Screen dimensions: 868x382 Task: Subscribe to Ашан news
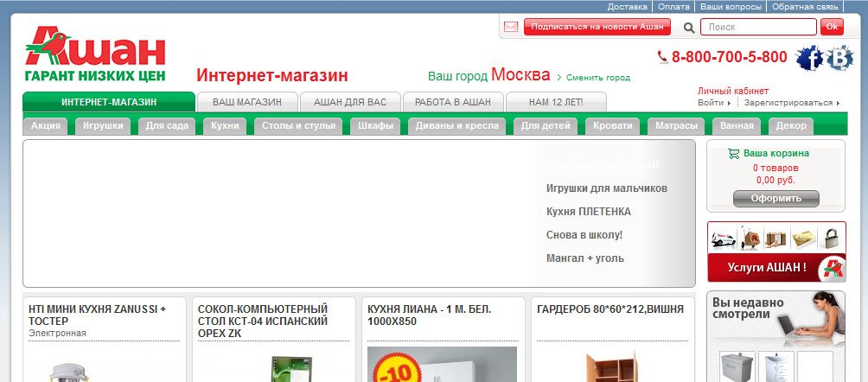pyautogui.click(x=597, y=27)
